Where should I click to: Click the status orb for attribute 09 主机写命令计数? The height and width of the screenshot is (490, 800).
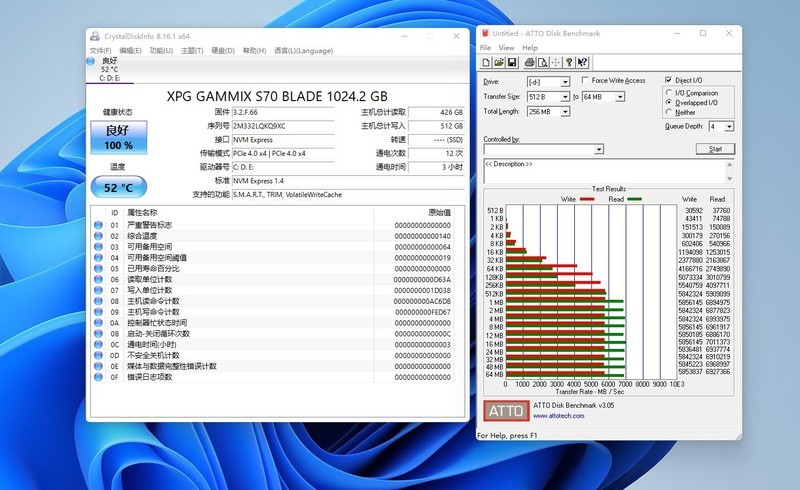tap(98, 312)
